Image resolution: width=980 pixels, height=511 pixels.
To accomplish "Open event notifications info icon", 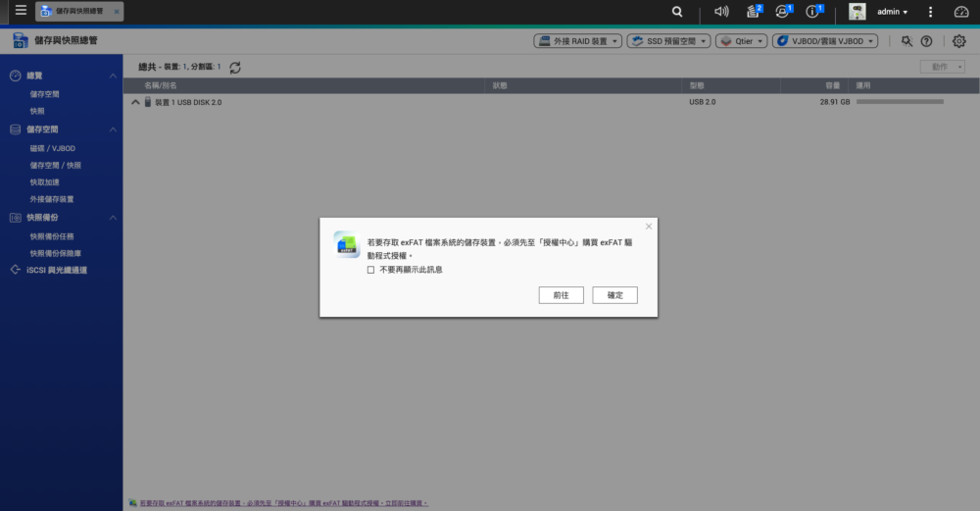I will (813, 11).
